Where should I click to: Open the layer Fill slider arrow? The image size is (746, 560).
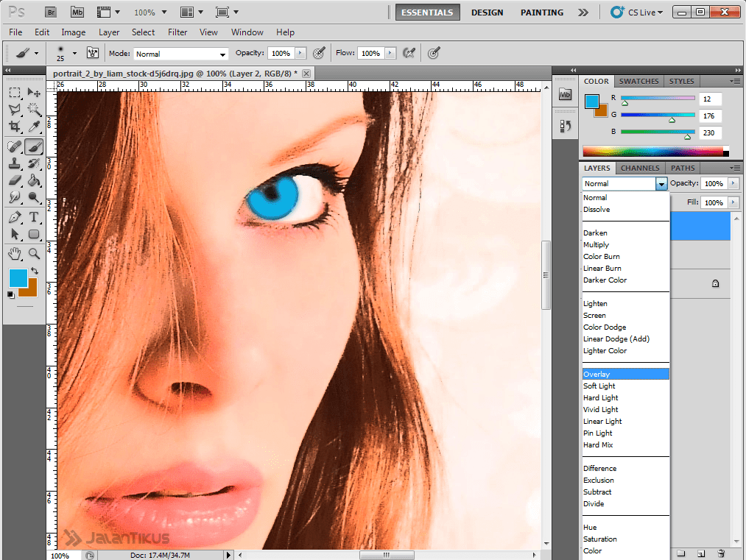tap(733, 202)
